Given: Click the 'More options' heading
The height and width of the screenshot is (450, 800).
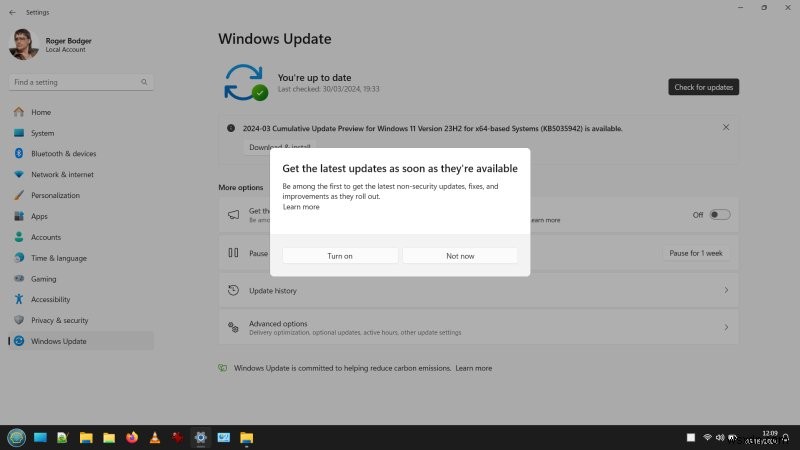Looking at the screenshot, I should pos(241,187).
